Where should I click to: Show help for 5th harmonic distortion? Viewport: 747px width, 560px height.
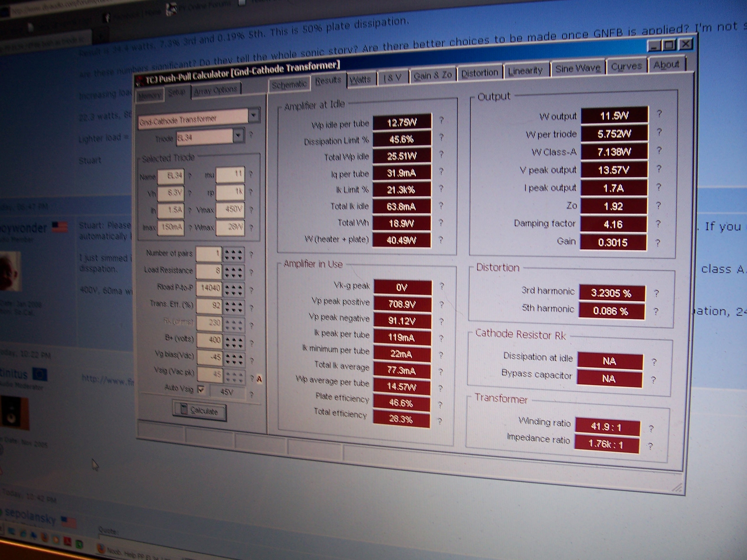click(x=656, y=311)
